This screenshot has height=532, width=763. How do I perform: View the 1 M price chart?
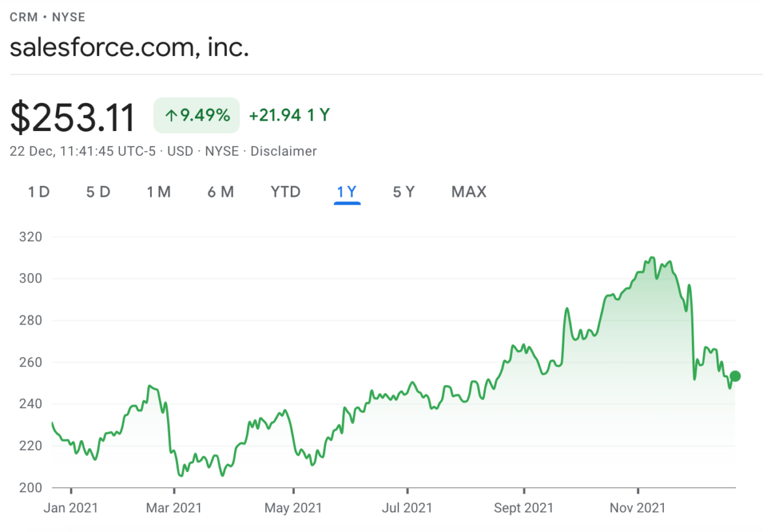click(159, 192)
